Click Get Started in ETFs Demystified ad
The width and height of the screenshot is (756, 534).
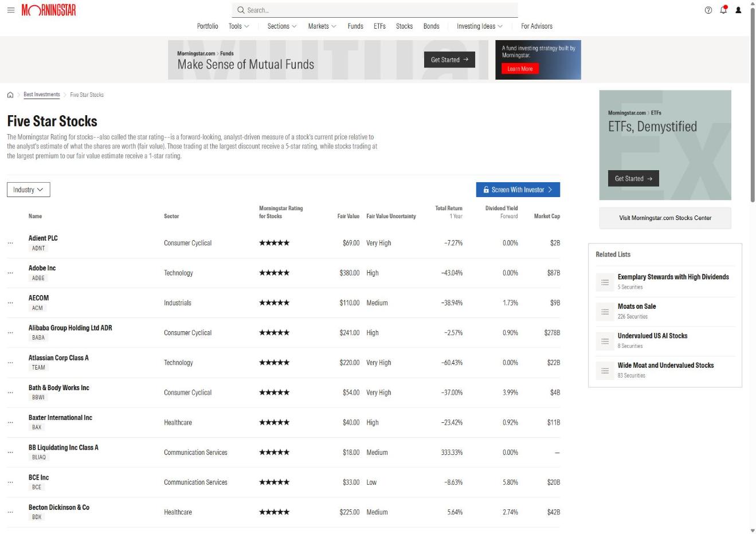633,178
